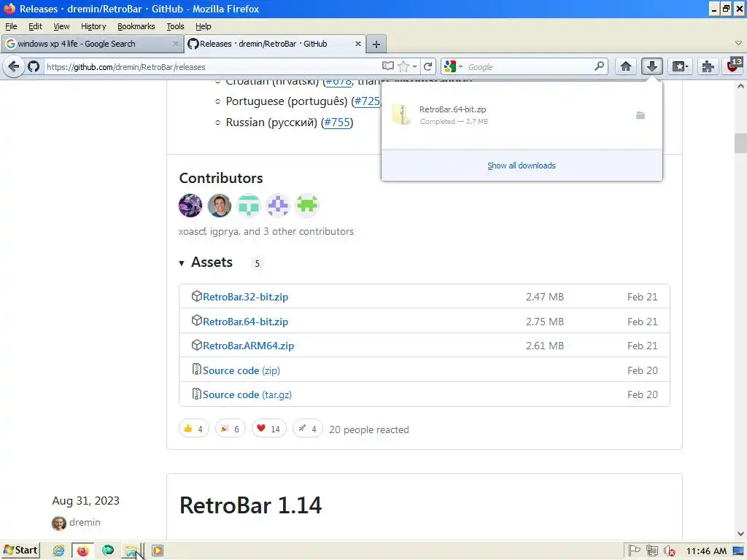Go to Firefox home page icon
The height and width of the screenshot is (560, 747).
tap(625, 66)
